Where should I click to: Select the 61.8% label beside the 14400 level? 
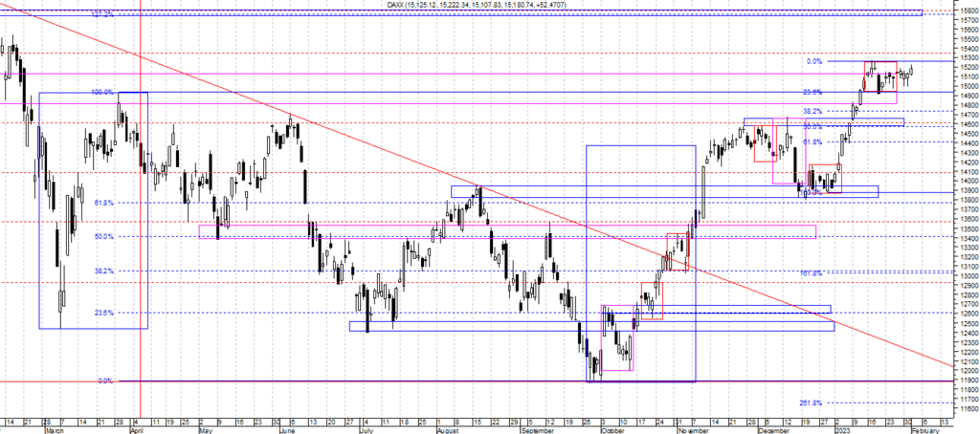[813, 142]
